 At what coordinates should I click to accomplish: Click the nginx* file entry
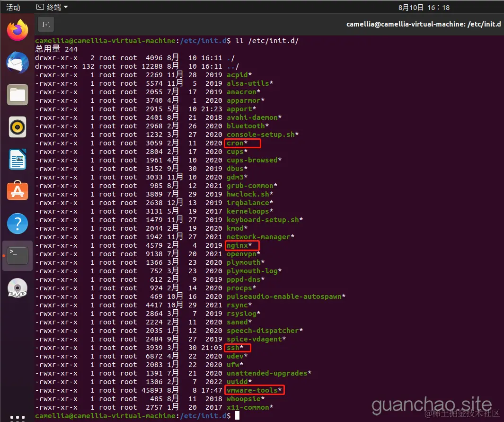[239, 245]
